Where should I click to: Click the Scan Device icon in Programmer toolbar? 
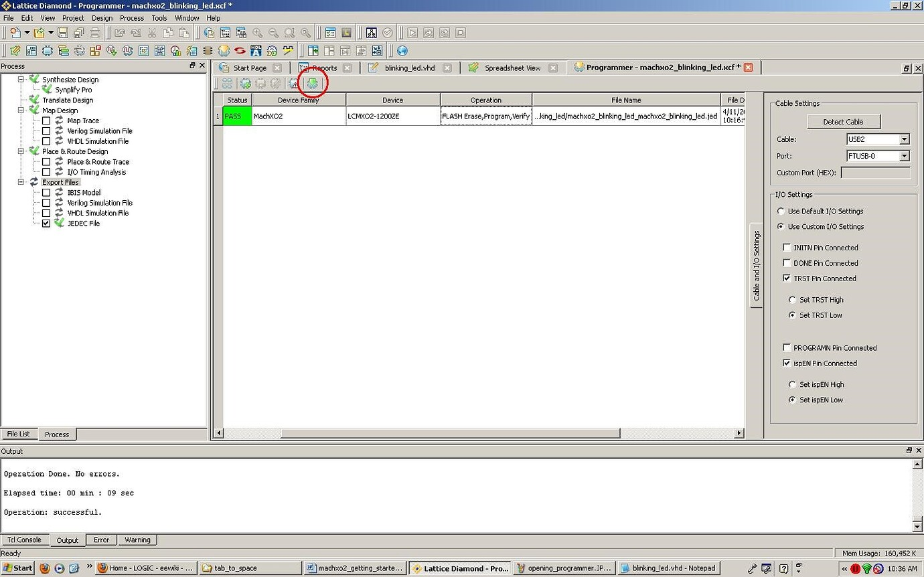[227, 83]
